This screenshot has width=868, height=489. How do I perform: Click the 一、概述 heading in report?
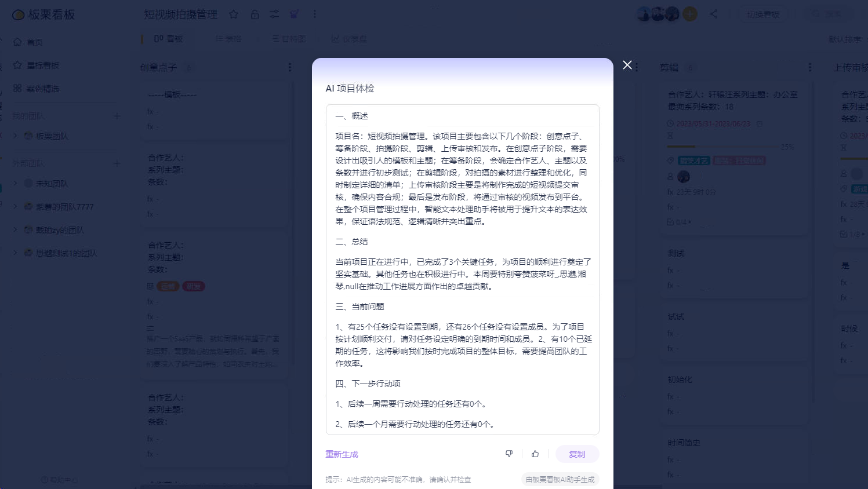pyautogui.click(x=351, y=116)
